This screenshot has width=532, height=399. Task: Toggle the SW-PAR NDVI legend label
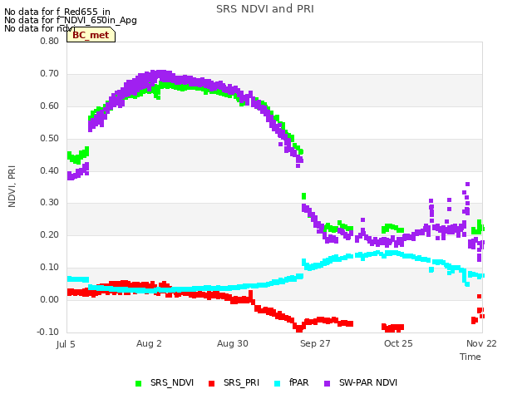click(x=368, y=382)
